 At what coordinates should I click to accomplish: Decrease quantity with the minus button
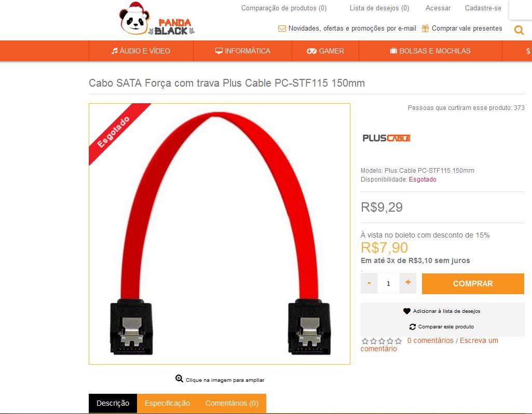[369, 283]
